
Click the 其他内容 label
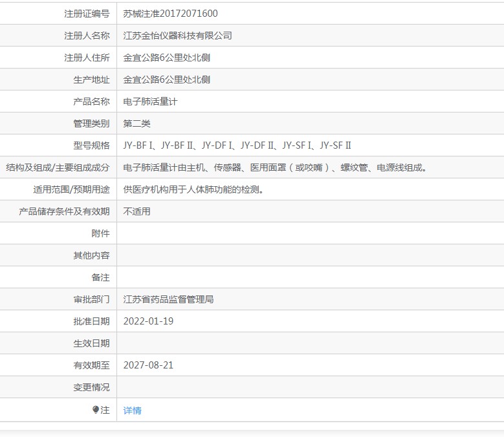(91, 255)
